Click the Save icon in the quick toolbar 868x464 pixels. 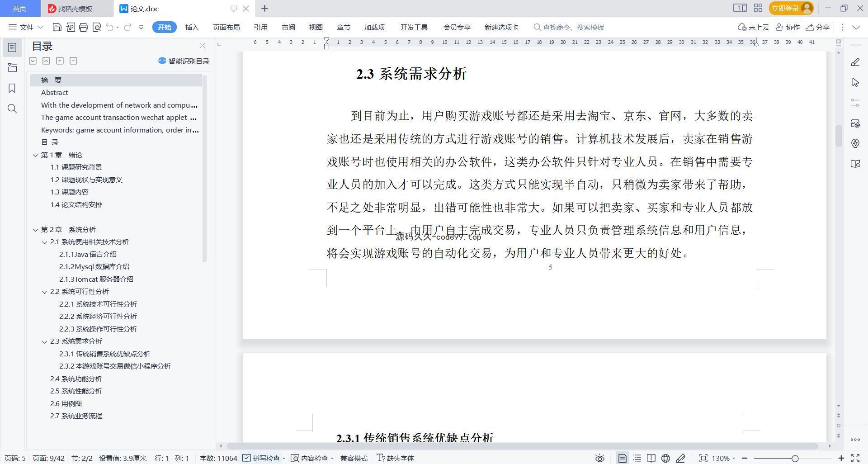click(57, 27)
